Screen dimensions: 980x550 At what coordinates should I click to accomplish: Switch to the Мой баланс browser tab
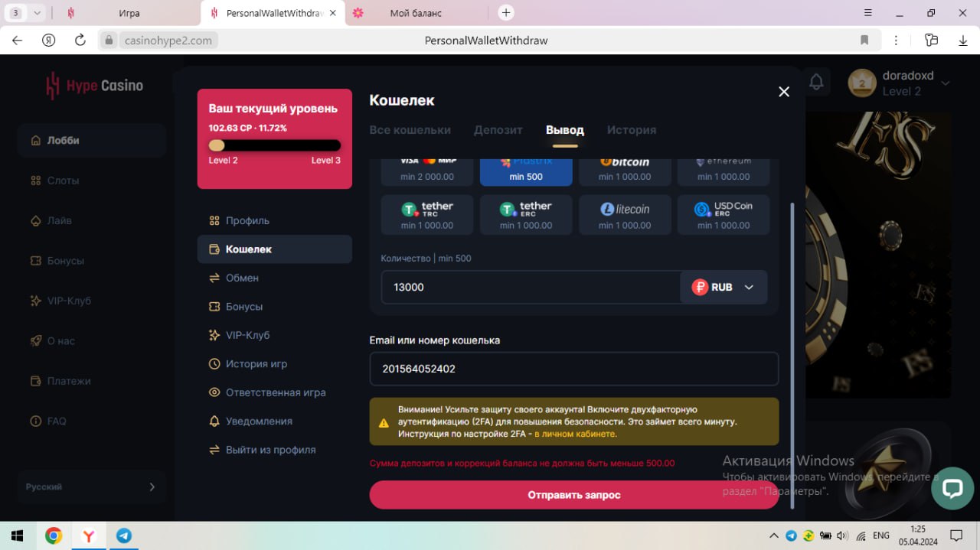(416, 13)
